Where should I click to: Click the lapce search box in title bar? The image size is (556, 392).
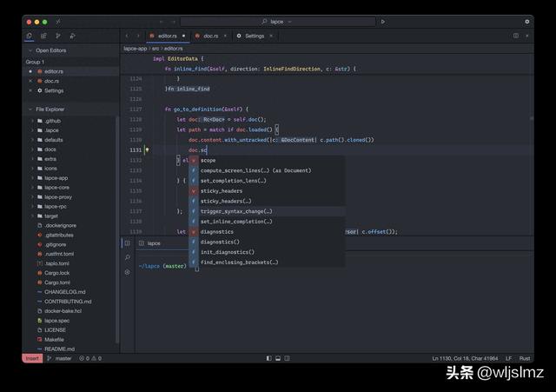(278, 22)
